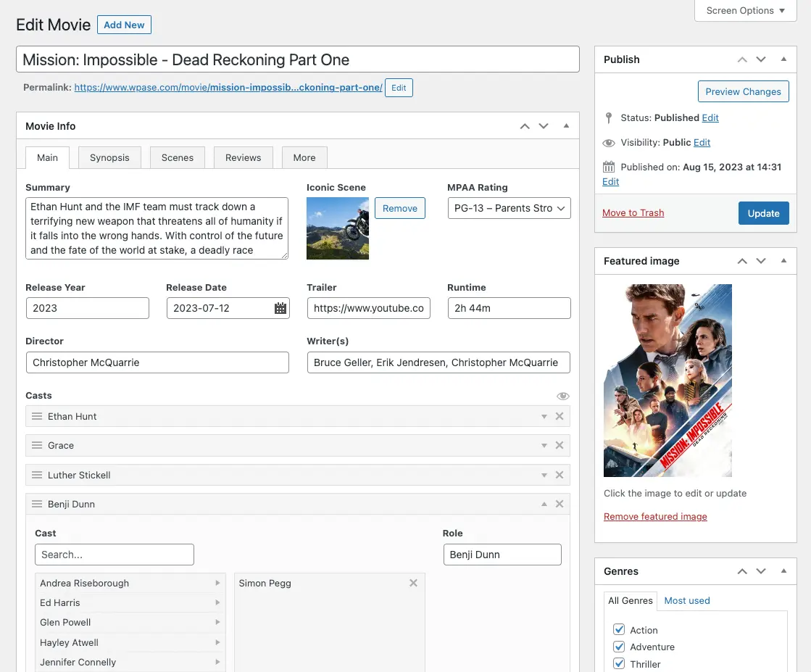Collapse the Publish box
The width and height of the screenshot is (811, 672).
coord(783,59)
